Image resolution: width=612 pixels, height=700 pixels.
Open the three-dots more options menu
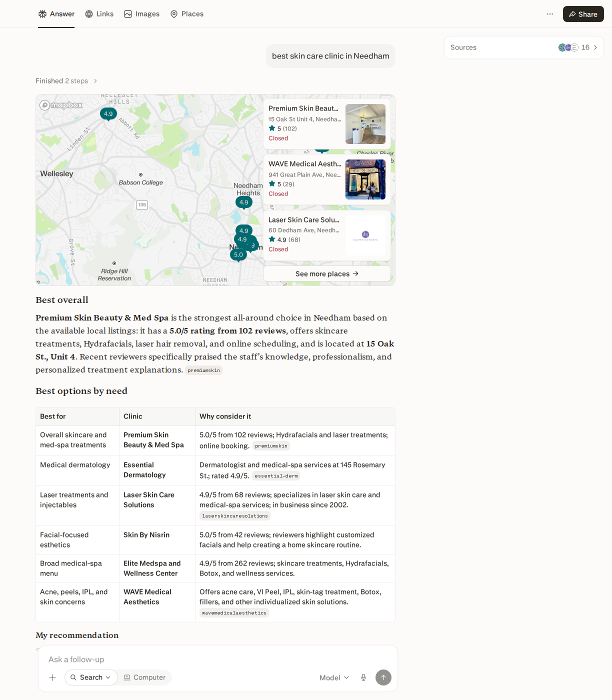click(550, 14)
